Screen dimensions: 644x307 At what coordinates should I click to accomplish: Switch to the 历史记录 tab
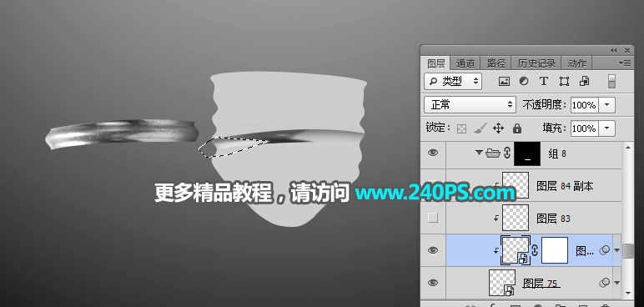(536, 63)
